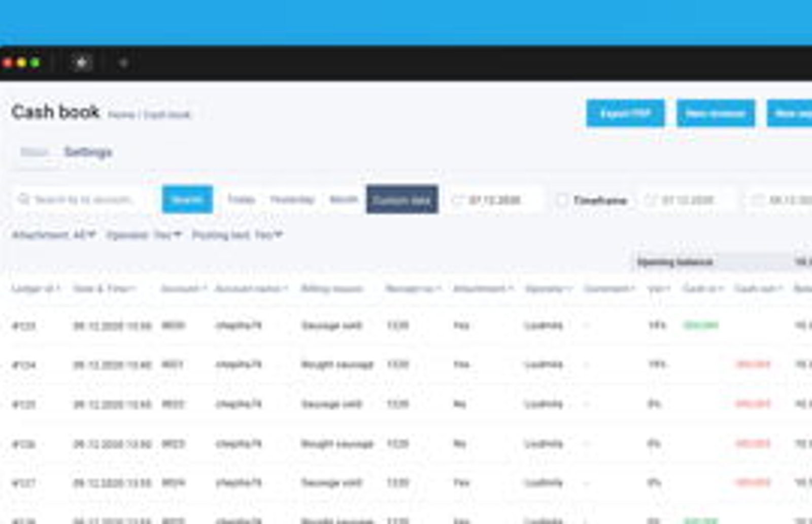Sort by the Cash out column
Screen dimensions: 812x524
click(x=758, y=288)
